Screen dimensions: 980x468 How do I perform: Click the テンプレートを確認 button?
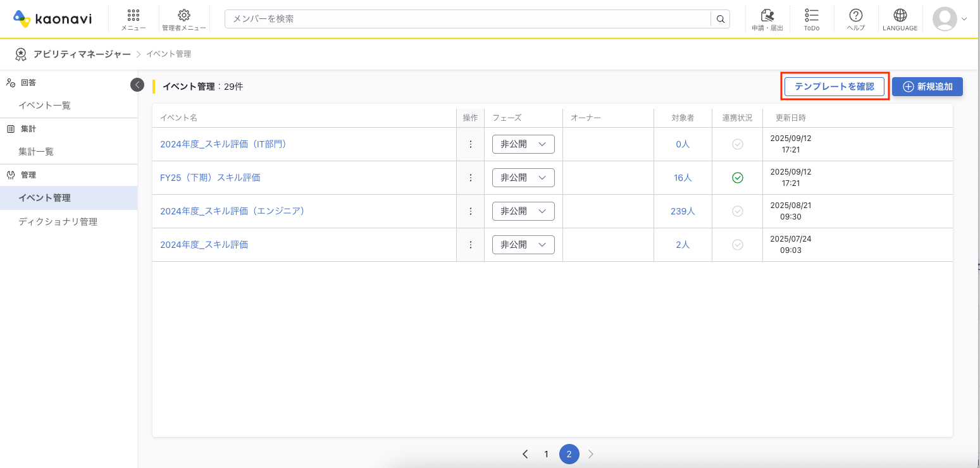coord(834,86)
